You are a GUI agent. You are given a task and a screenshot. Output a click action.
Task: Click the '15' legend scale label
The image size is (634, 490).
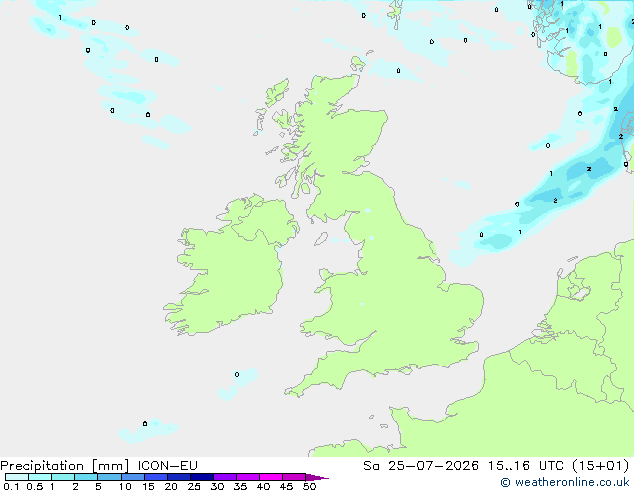point(148,486)
